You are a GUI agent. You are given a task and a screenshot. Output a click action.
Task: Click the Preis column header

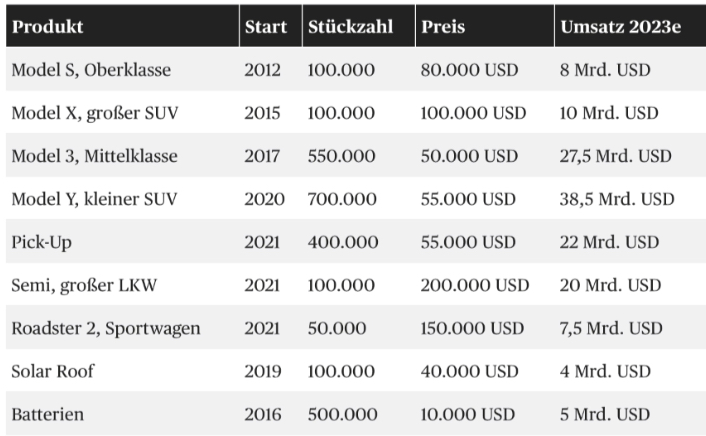pyautogui.click(x=485, y=26)
